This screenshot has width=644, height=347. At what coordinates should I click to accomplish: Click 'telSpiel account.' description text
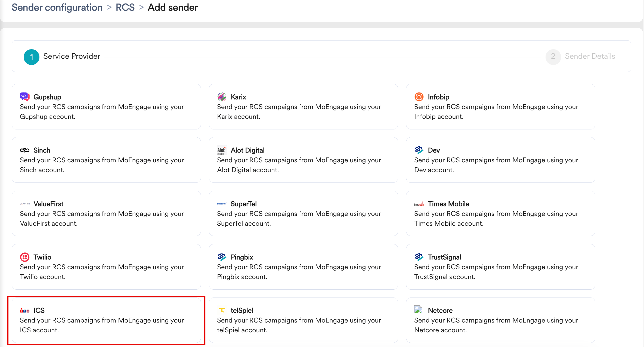tap(242, 330)
